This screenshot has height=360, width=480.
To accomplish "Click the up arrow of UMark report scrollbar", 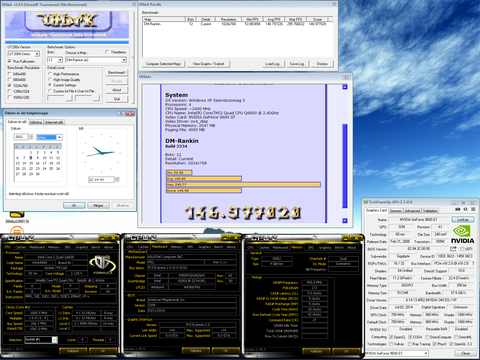I will pyautogui.click(x=345, y=87).
